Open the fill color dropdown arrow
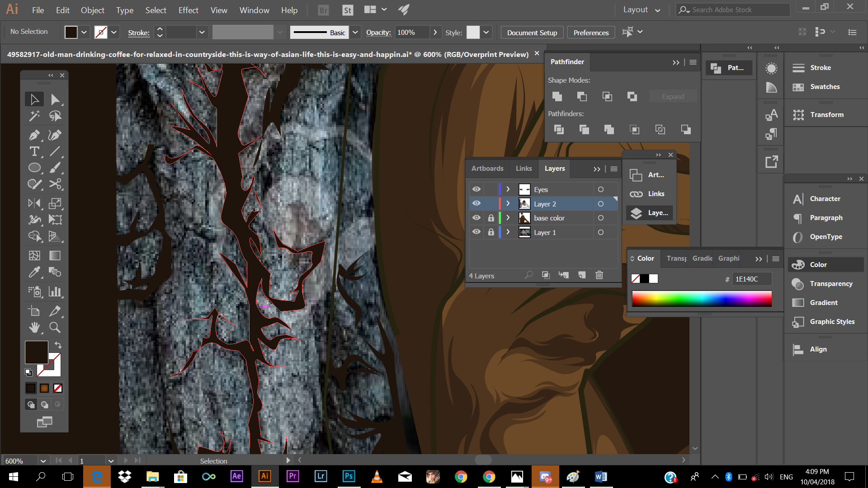Screen dimensions: 868x488 (84, 32)
